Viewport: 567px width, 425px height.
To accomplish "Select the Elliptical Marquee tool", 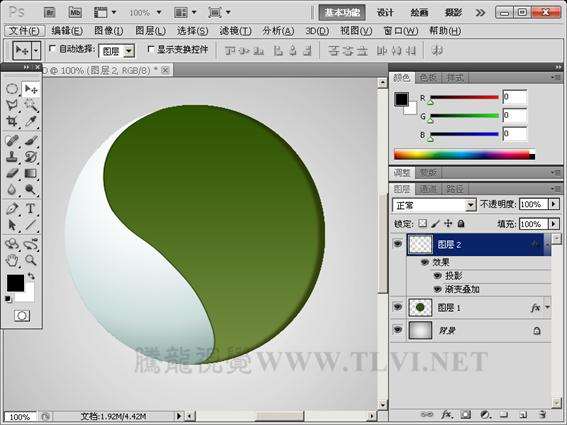I will 12,89.
